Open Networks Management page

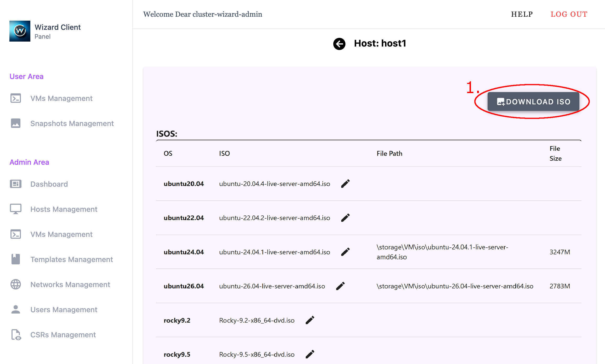click(70, 285)
